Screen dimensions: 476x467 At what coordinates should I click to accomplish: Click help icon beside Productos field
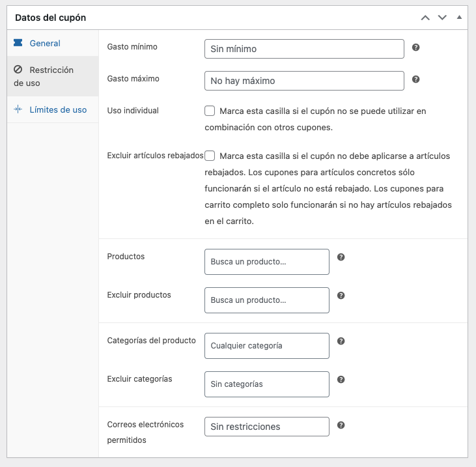(x=341, y=257)
